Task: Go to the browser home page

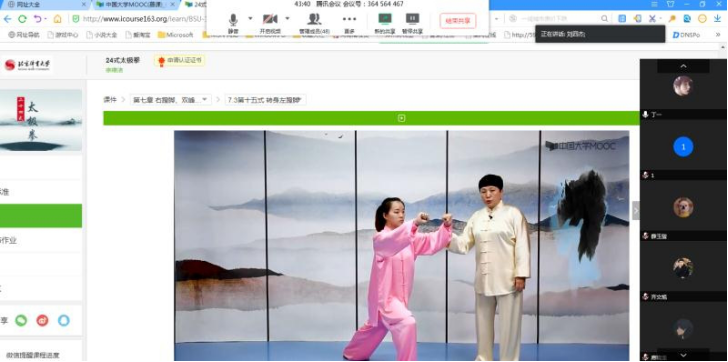Action: [x=58, y=19]
